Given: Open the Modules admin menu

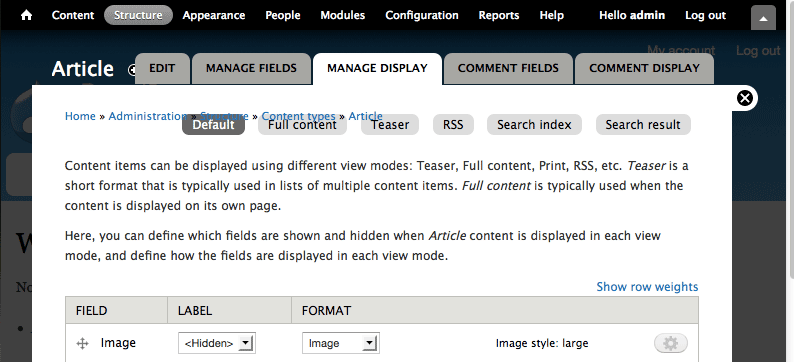Looking at the screenshot, I should (343, 15).
